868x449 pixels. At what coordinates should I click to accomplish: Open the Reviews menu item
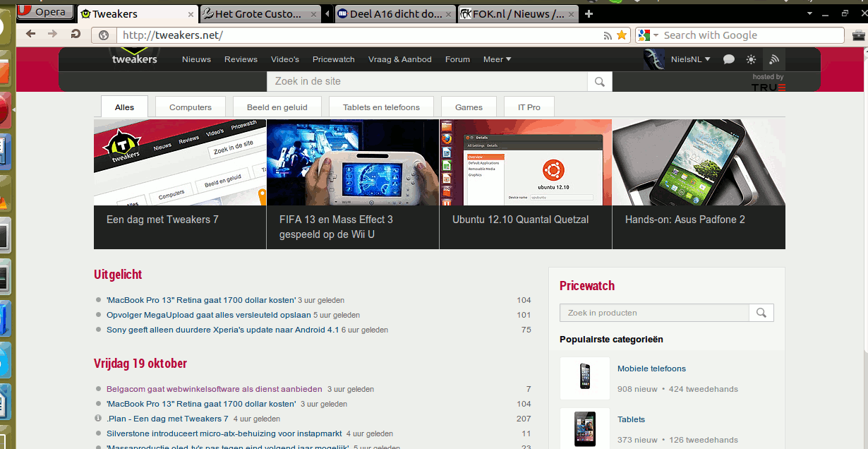click(241, 59)
